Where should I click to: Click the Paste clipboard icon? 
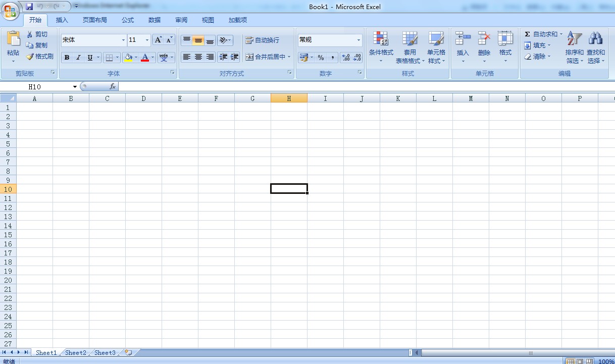click(x=13, y=39)
